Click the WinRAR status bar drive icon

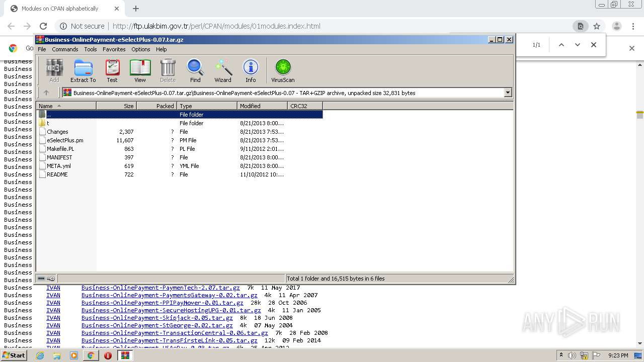(42, 279)
